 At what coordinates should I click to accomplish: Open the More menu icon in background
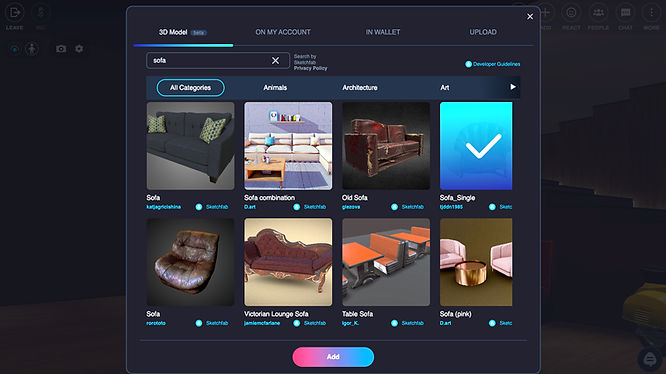(x=651, y=13)
